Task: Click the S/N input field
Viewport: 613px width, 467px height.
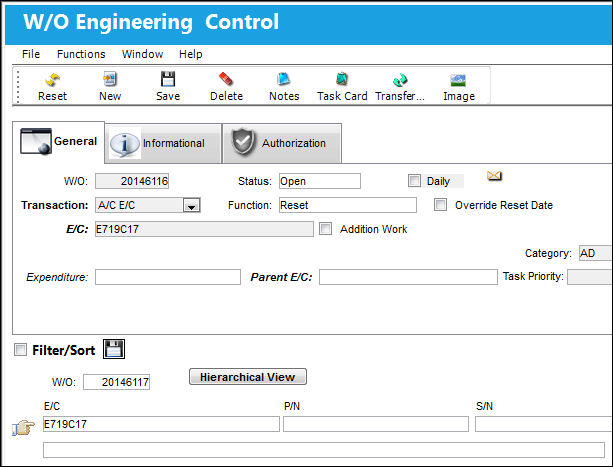Action: coord(544,424)
